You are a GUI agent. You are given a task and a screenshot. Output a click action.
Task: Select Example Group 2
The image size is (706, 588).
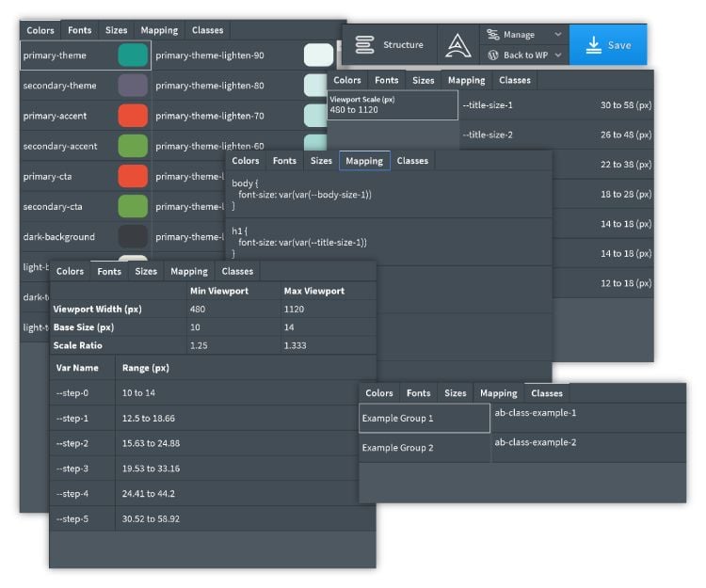click(425, 448)
